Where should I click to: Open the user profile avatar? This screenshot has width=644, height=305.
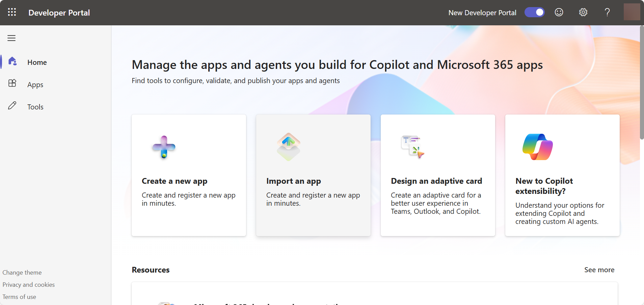[x=632, y=12]
